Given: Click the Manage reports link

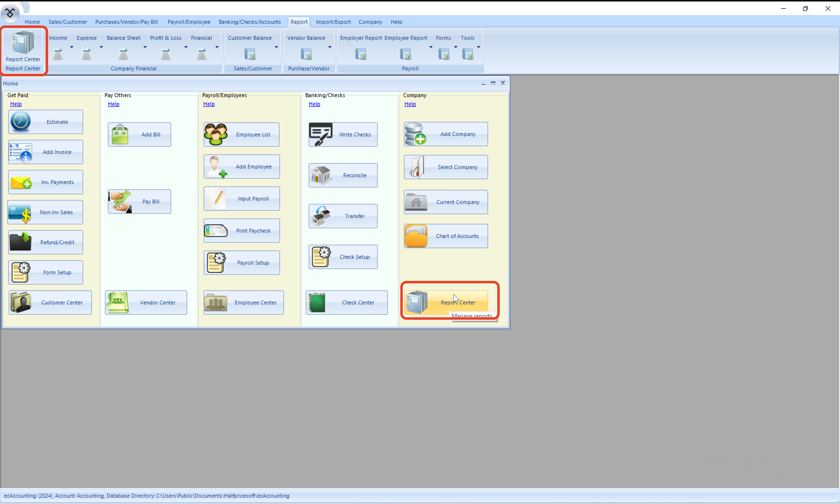Looking at the screenshot, I should [x=472, y=316].
